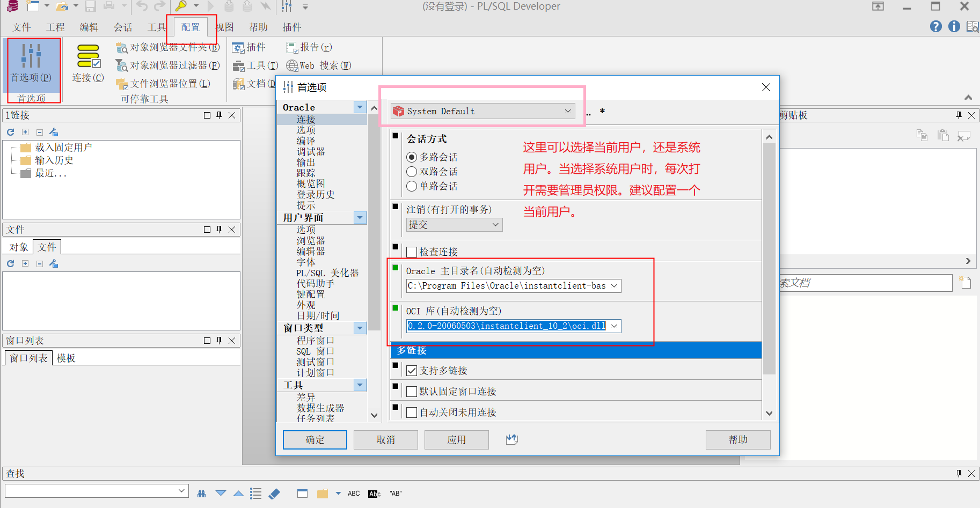Click paste icon in 剪贴板 panel

(x=943, y=135)
